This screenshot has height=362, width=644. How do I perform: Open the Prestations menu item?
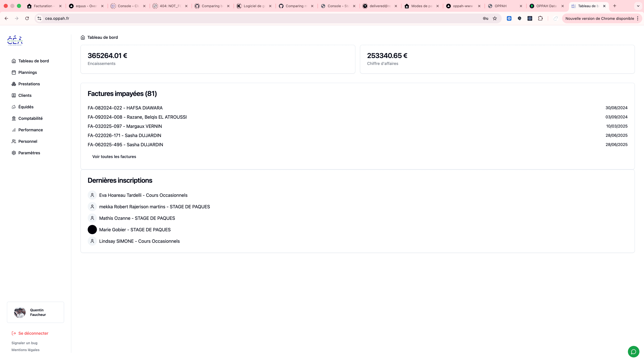tap(29, 84)
